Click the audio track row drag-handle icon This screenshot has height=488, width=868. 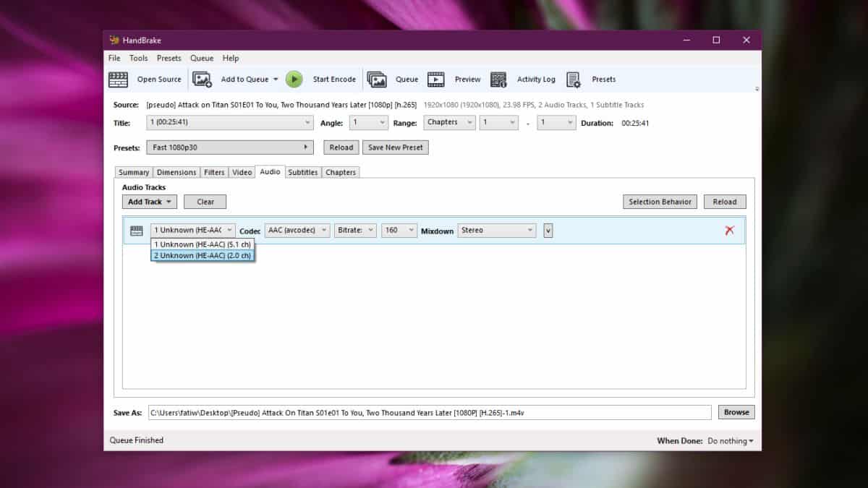coord(137,231)
